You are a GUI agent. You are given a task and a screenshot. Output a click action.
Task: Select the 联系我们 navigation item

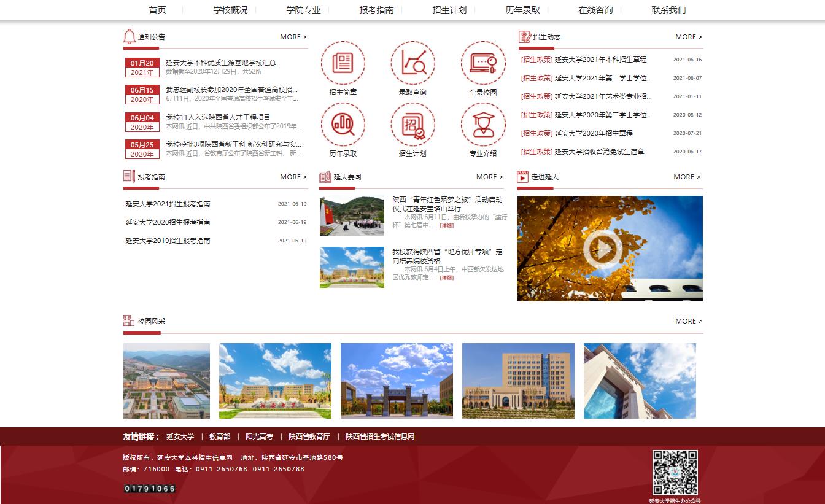tap(668, 10)
